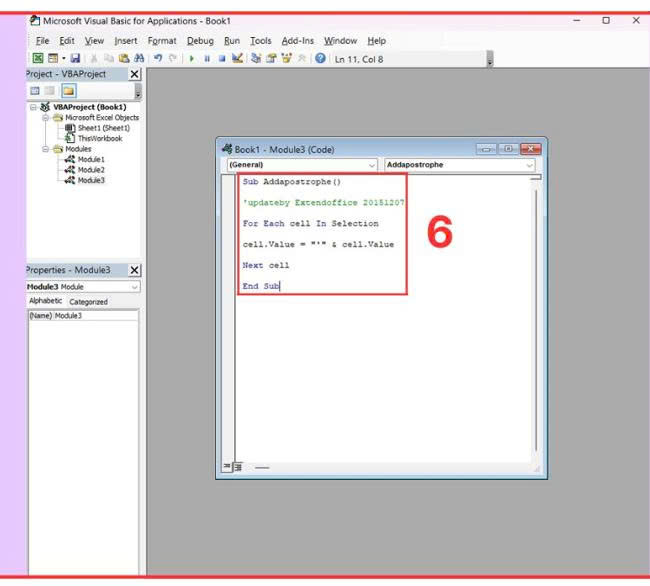650x586 pixels.
Task: Open the (General) object dropdown
Action: tap(301, 165)
